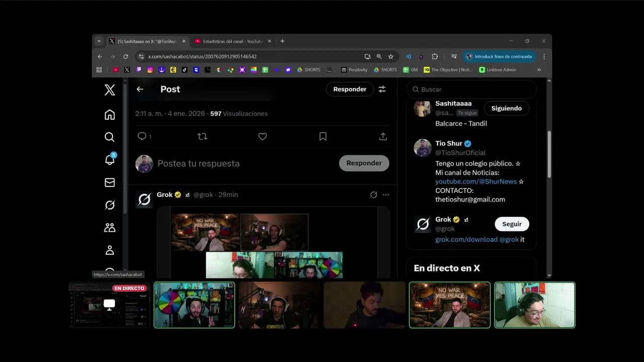Open GM bookmark

411,70
